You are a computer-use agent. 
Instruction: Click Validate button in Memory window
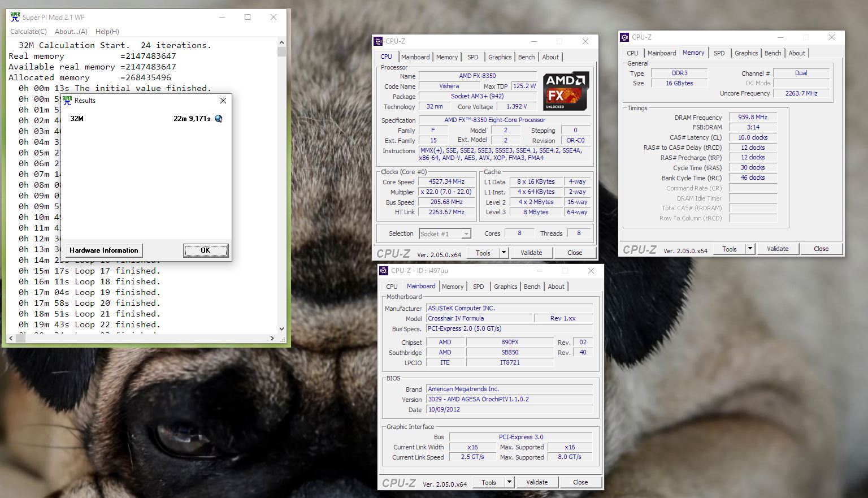click(778, 249)
